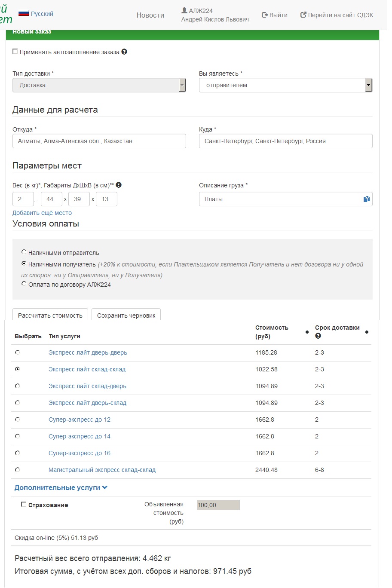Select Супер-экспресс до 12 radio button
The width and height of the screenshot is (392, 588).
coord(18,420)
